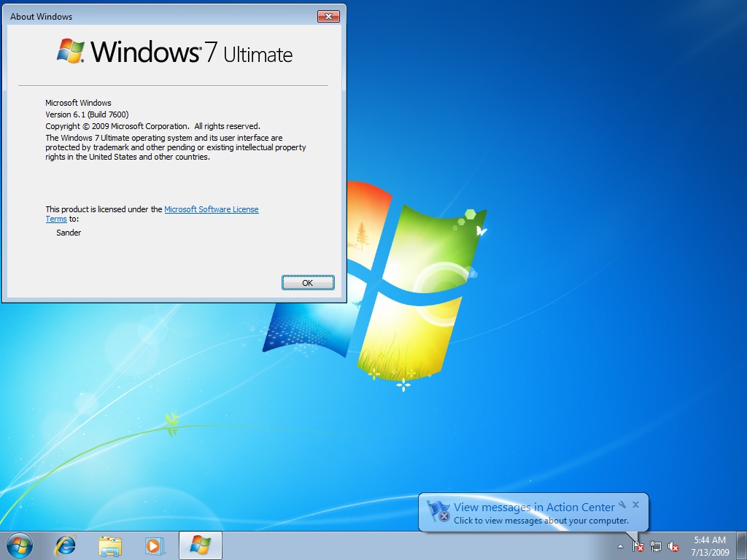
Task: Click the date 7/13/2009 in taskbar
Action: 710,553
